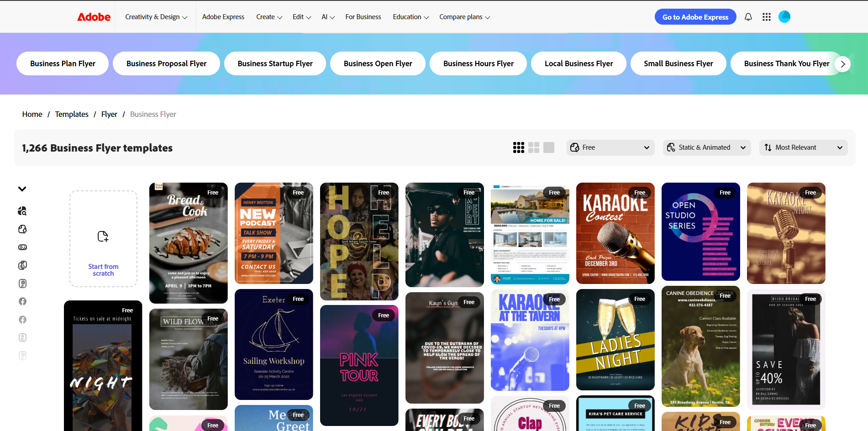Image resolution: width=868 pixels, height=431 pixels.
Task: Click the upper Facebook icon in the sidebar
Action: pos(22,301)
